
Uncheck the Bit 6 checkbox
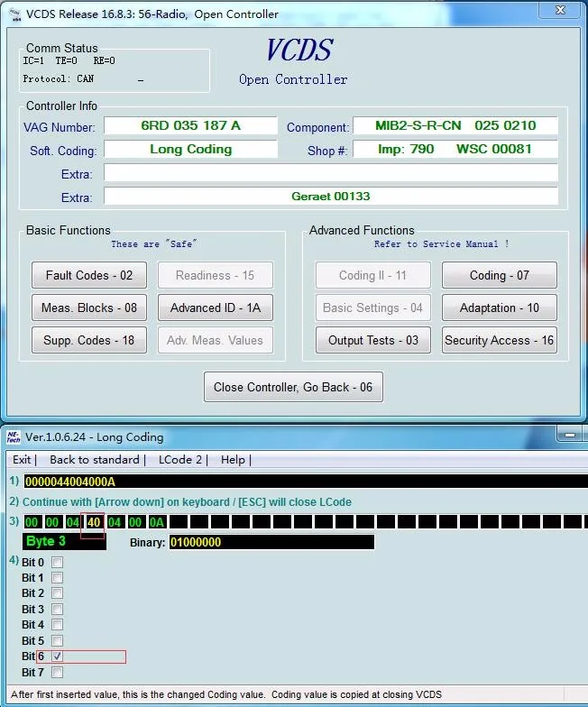pos(58,656)
